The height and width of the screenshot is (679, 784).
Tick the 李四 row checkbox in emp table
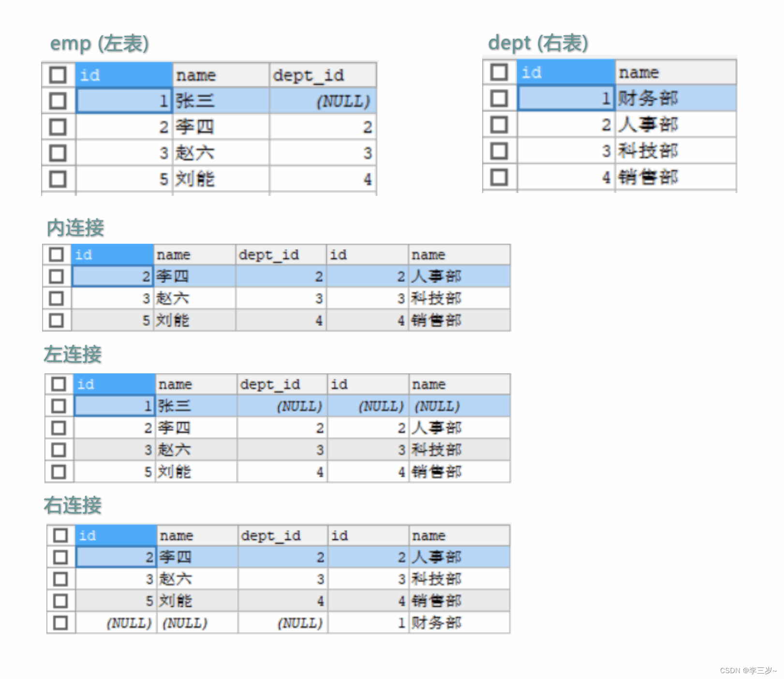pos(58,127)
